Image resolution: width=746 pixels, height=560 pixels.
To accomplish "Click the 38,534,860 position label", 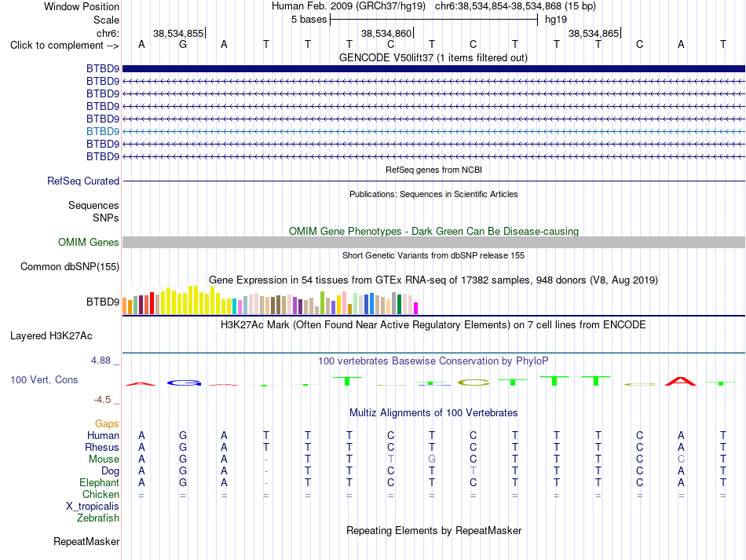I will pos(386,33).
